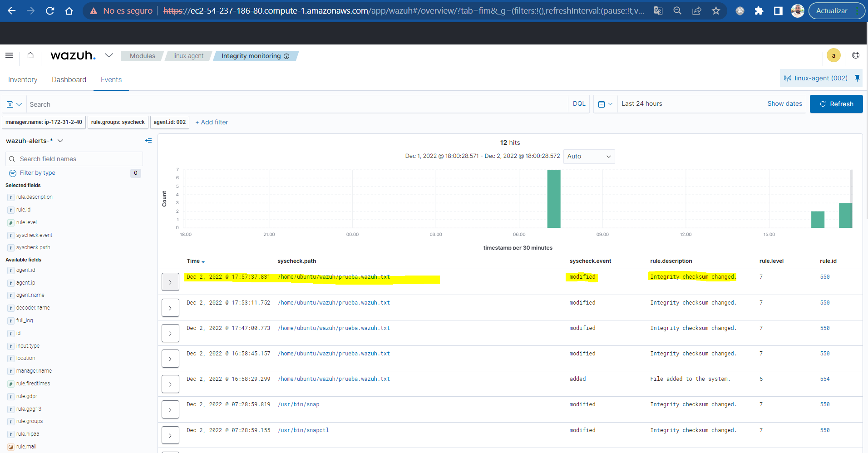The height and width of the screenshot is (453, 868).
Task: Toggle the agent.id: 002 filter pill
Action: [x=169, y=122]
